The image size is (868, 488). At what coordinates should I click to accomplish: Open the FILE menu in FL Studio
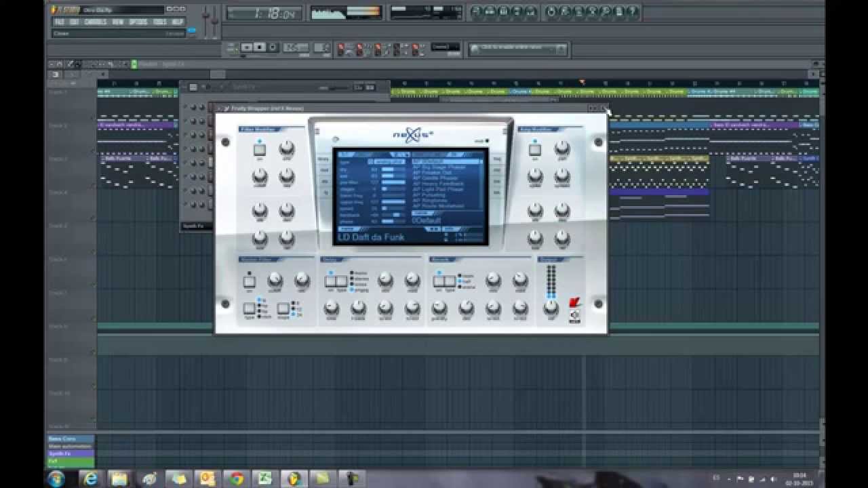59,22
